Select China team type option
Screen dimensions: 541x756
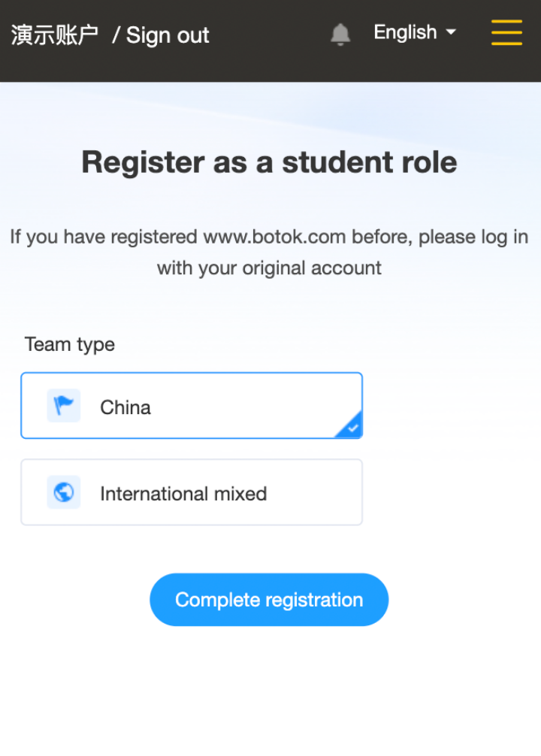(192, 406)
